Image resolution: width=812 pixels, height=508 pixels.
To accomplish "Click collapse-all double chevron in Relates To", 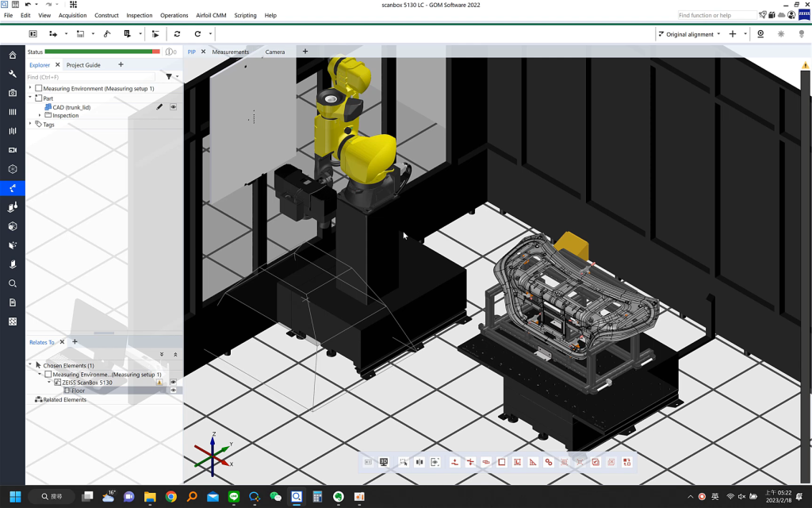I will click(x=175, y=355).
